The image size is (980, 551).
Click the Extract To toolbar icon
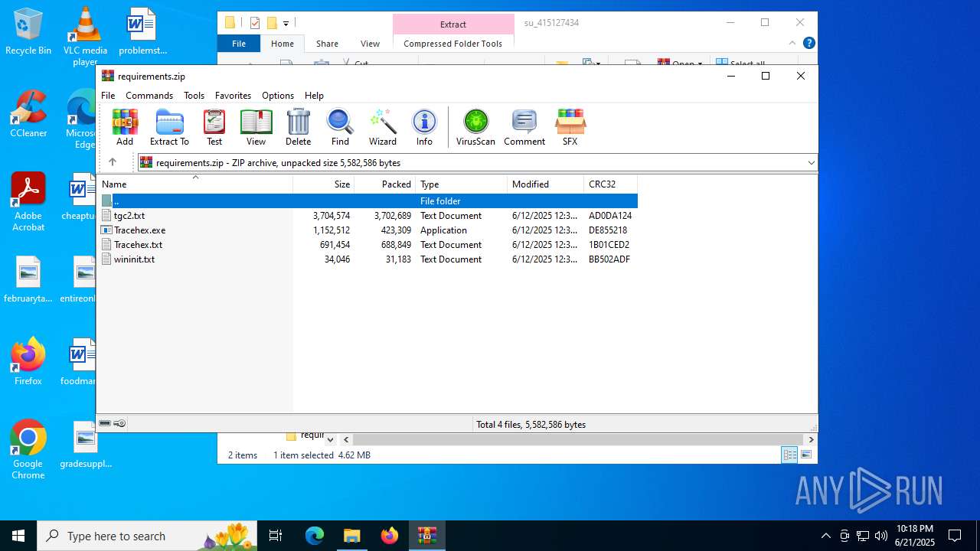[169, 127]
